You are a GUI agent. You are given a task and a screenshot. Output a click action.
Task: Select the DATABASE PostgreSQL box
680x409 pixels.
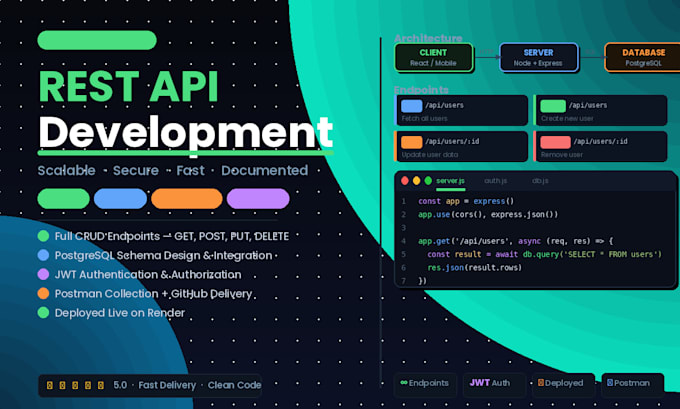[x=643, y=57]
